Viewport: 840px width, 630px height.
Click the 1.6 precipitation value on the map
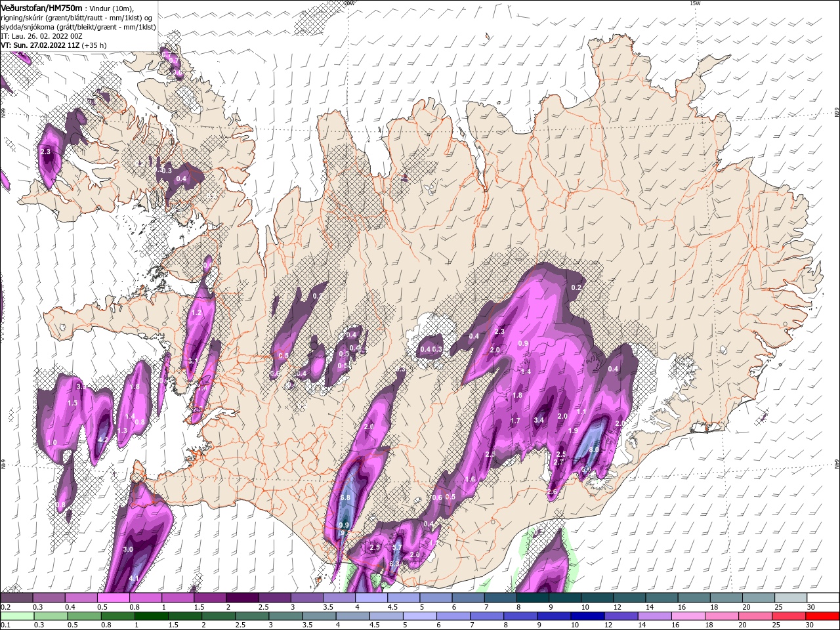(x=471, y=479)
